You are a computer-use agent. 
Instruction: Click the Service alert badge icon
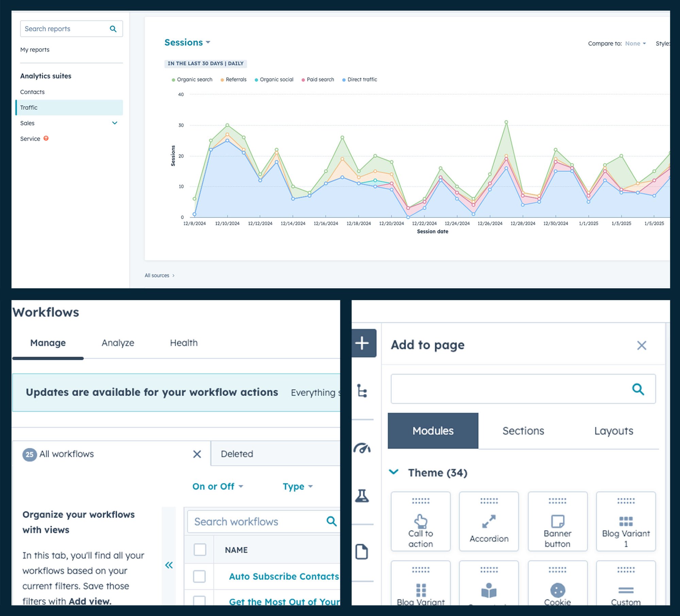coord(46,138)
